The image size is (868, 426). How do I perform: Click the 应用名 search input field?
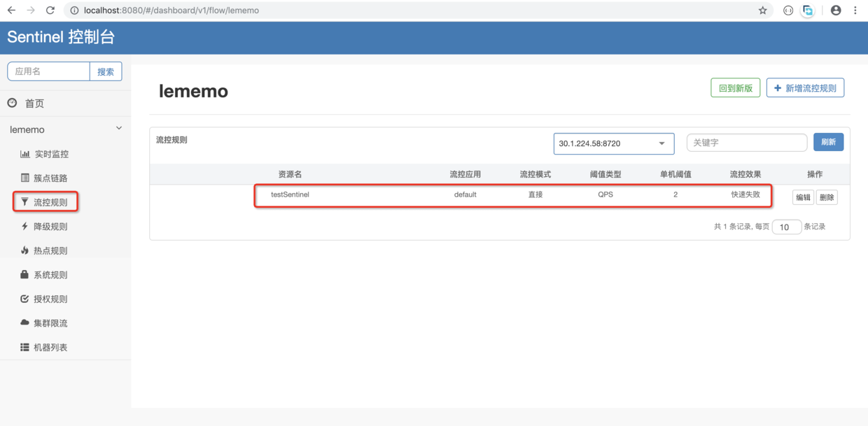48,71
